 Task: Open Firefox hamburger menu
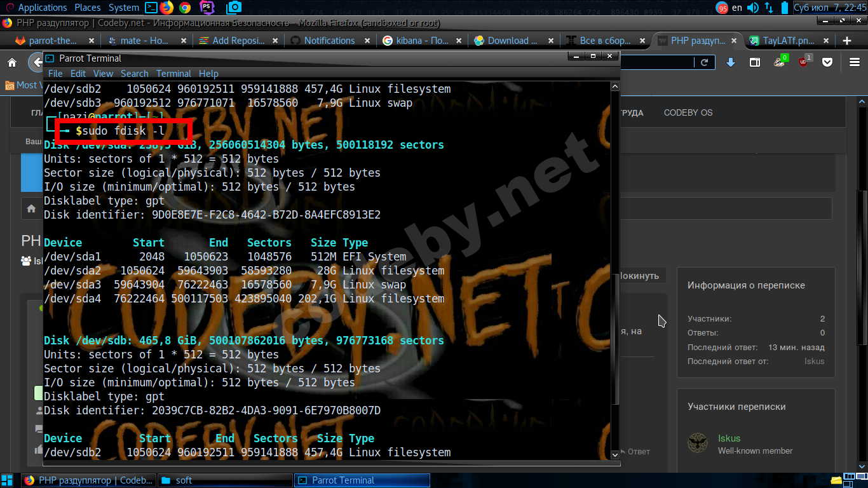855,62
